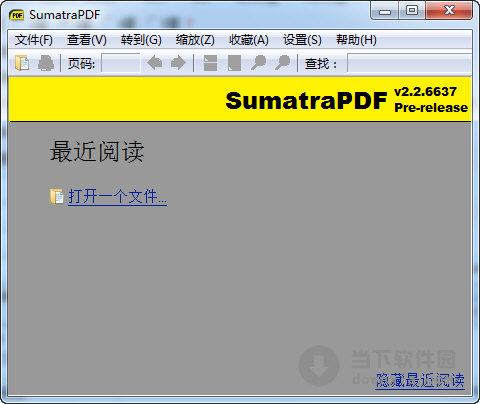Open the 收藏(A) menu

pos(249,40)
